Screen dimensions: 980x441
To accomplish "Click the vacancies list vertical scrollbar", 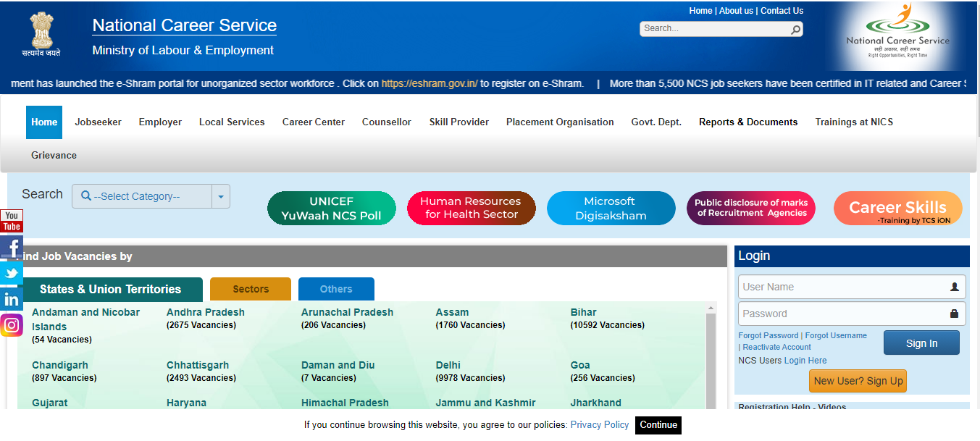I will [x=711, y=355].
